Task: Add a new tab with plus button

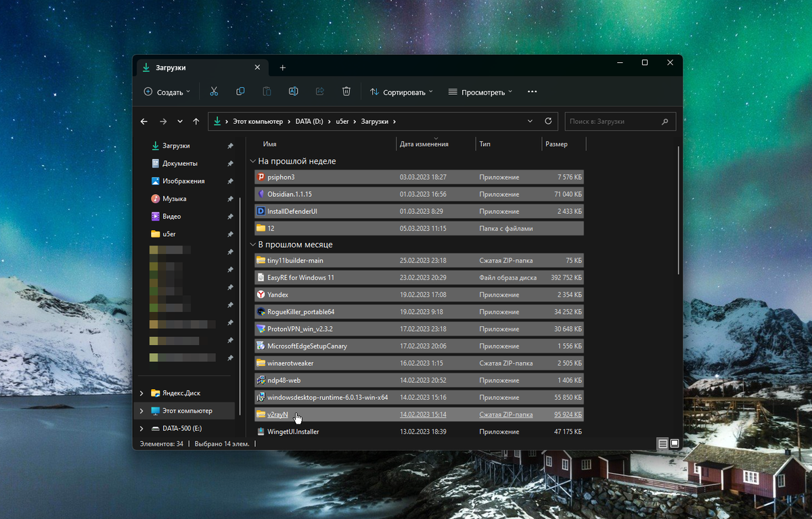Action: 283,68
